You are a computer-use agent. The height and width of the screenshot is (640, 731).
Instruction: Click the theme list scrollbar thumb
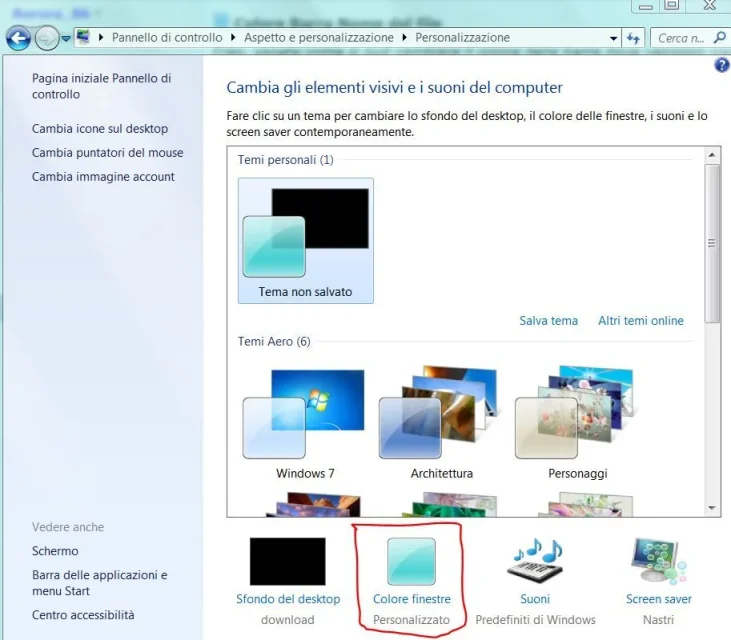[712, 243]
